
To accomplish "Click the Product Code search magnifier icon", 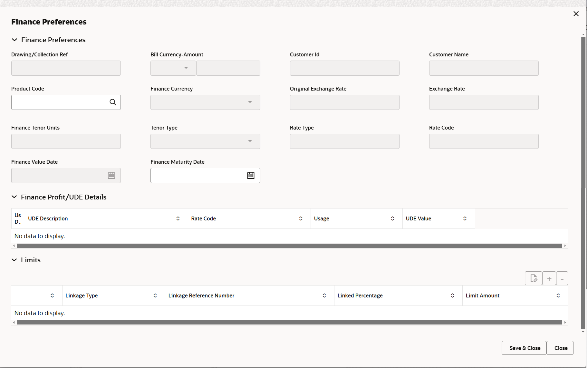I will coord(113,102).
